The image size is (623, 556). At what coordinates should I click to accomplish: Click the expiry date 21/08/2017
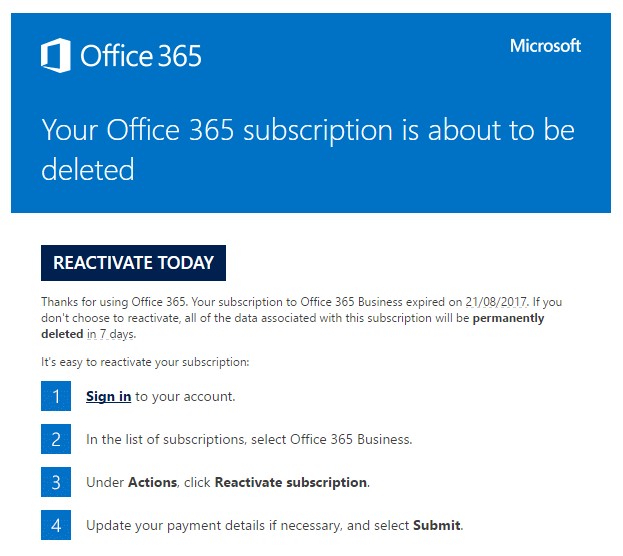tap(496, 302)
